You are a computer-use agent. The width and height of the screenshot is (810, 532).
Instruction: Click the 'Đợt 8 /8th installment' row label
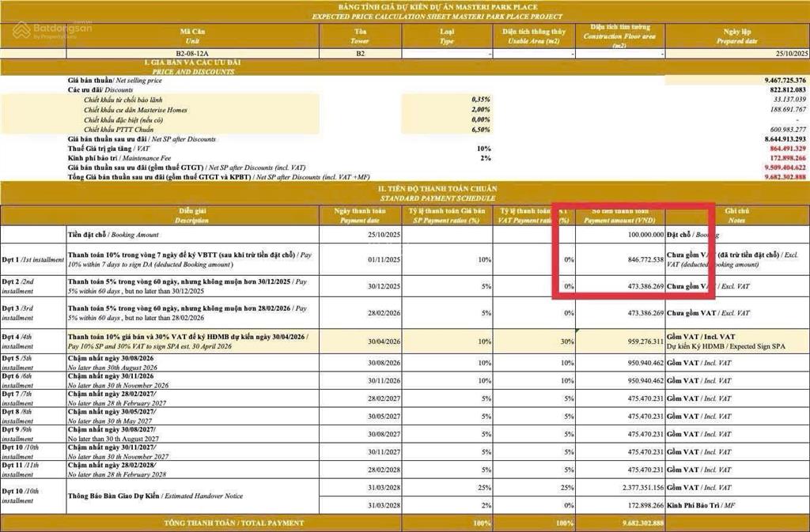click(x=18, y=417)
